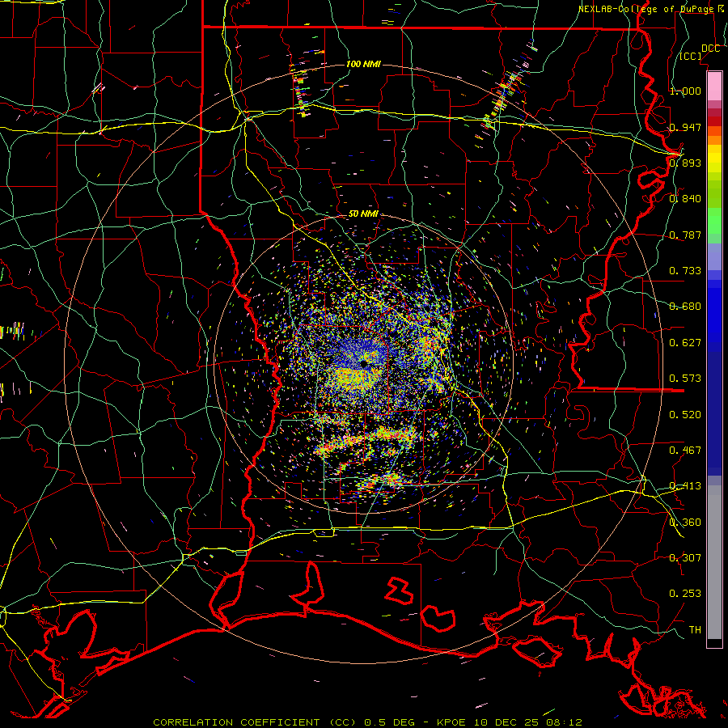
Task: Click the 0.360 legend value
Action: tap(685, 523)
